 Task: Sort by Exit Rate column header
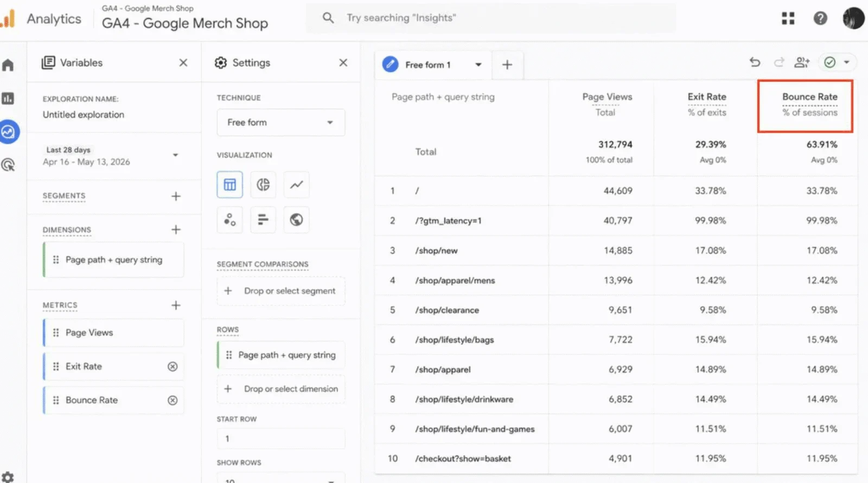[x=707, y=97]
